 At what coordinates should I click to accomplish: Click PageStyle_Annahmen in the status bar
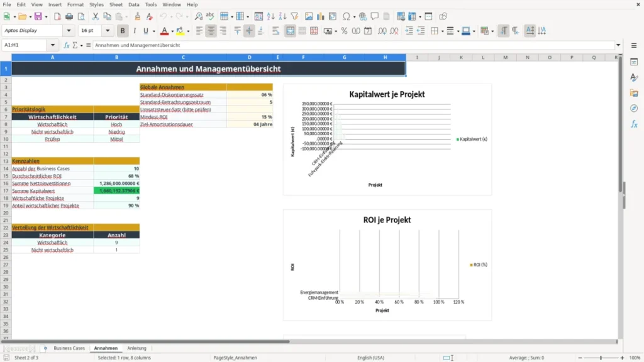coord(235,358)
